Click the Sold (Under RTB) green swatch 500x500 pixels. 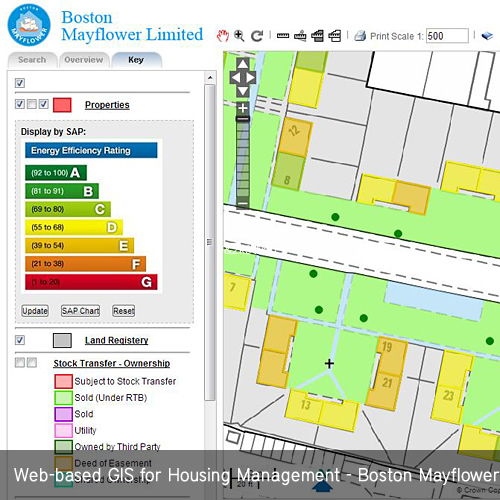[x=63, y=398]
